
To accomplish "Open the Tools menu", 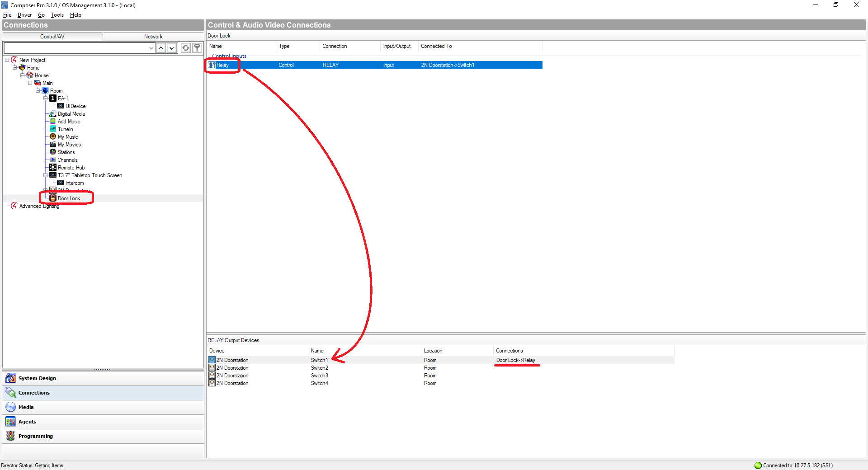I will (57, 15).
